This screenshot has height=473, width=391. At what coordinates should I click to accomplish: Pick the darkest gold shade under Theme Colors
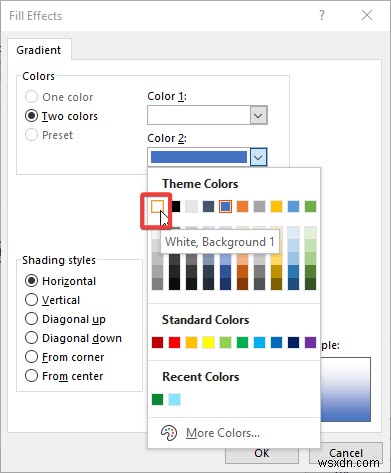coord(276,284)
